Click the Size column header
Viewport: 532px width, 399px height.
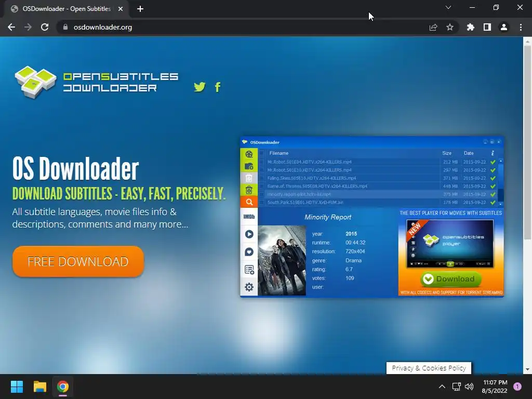click(447, 153)
